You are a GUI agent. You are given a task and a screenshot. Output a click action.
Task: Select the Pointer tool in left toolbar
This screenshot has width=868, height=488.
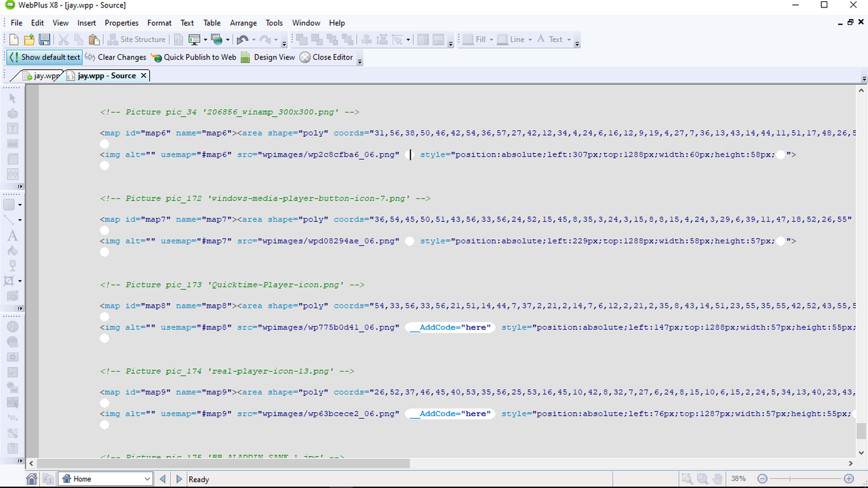[12, 98]
